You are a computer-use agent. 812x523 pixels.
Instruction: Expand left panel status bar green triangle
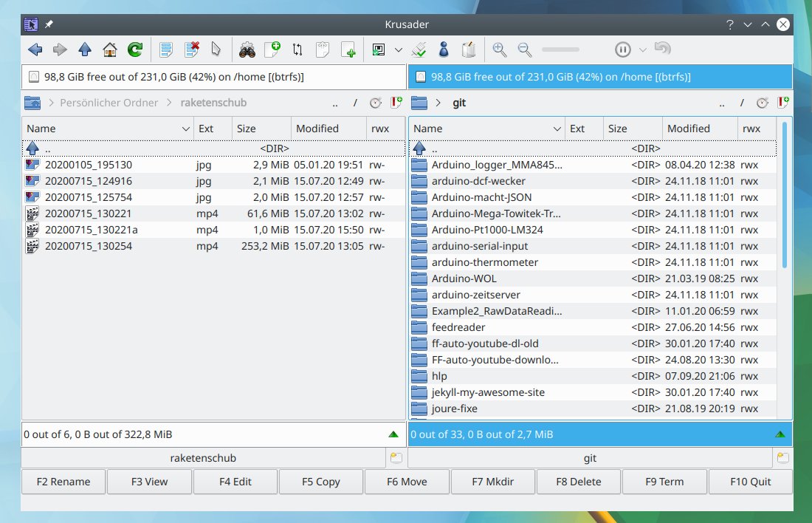[x=393, y=434]
